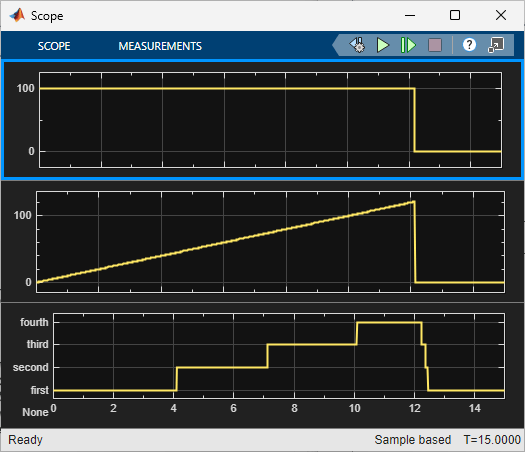
Task: Click the 'second' y-axis label
Action: click(x=31, y=367)
